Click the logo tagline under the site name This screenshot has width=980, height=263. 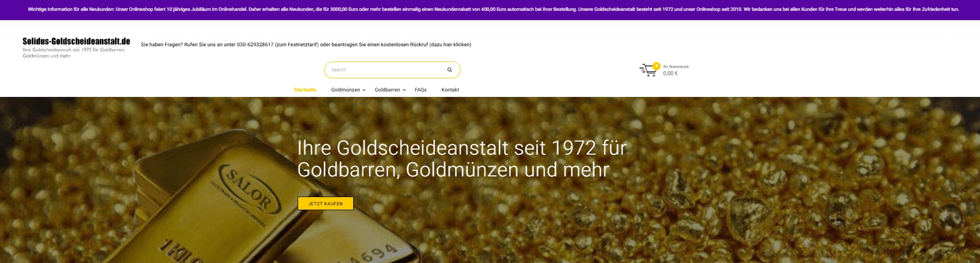coord(74,53)
